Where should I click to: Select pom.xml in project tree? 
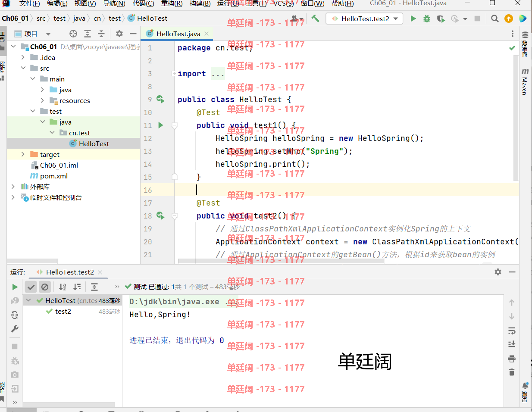pos(54,176)
